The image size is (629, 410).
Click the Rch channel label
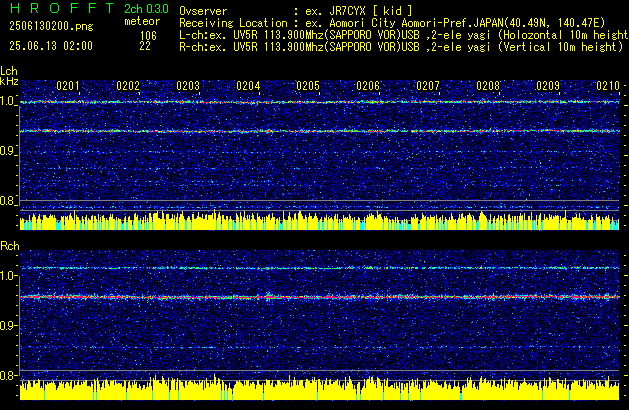pyautogui.click(x=10, y=246)
